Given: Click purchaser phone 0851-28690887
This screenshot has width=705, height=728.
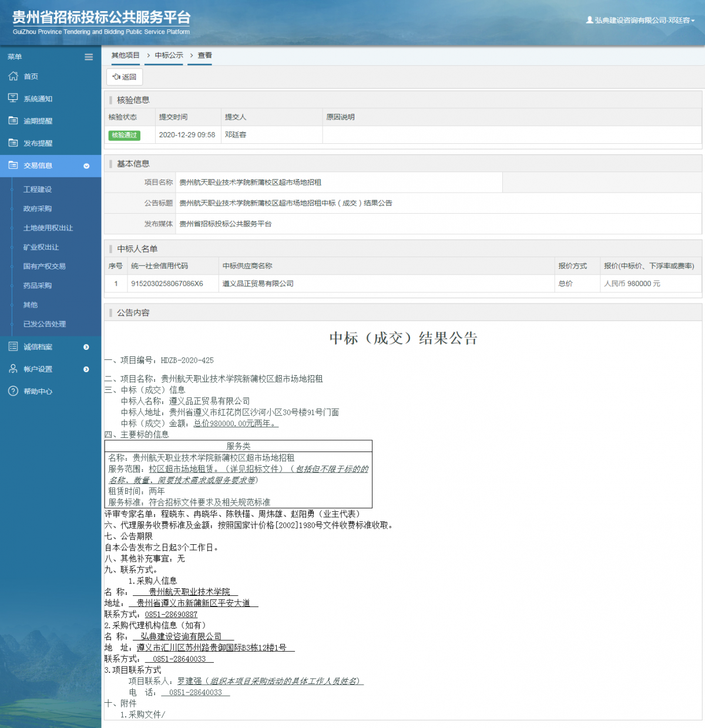Looking at the screenshot, I should coord(171,614).
